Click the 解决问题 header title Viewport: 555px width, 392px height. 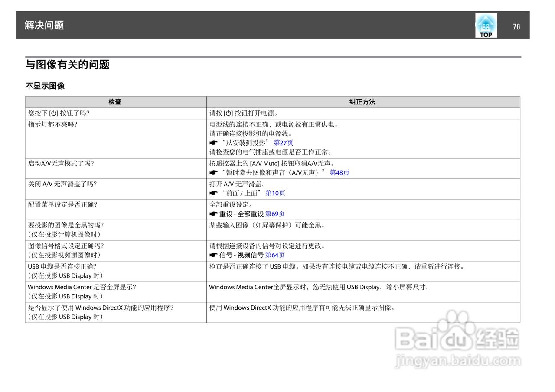pyautogui.click(x=44, y=25)
